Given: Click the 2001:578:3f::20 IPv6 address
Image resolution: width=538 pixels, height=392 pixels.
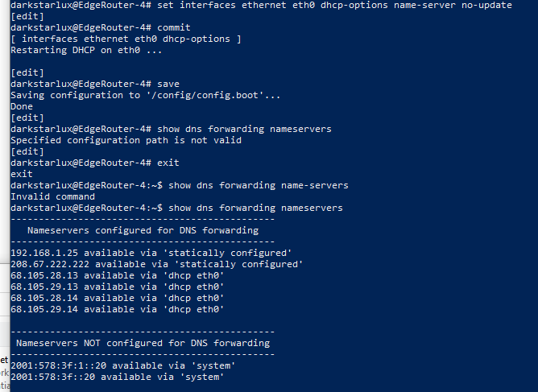Looking at the screenshot, I should 53,377.
